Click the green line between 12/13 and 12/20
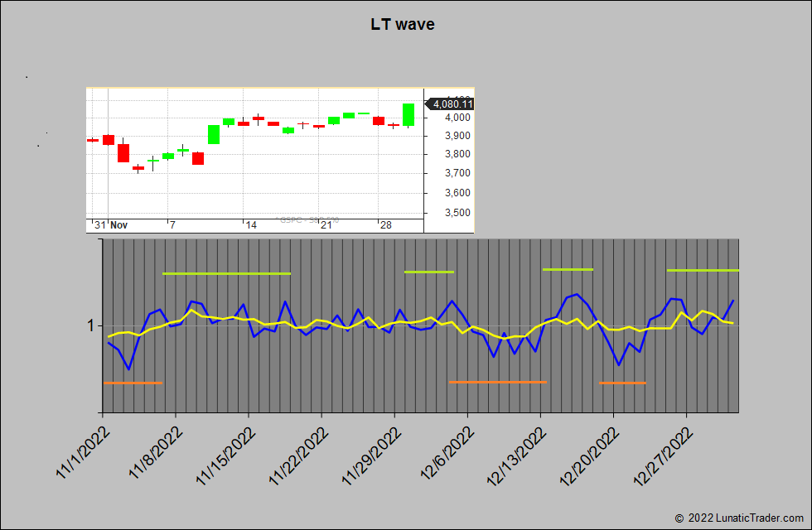The width and height of the screenshot is (812, 530). tap(568, 269)
